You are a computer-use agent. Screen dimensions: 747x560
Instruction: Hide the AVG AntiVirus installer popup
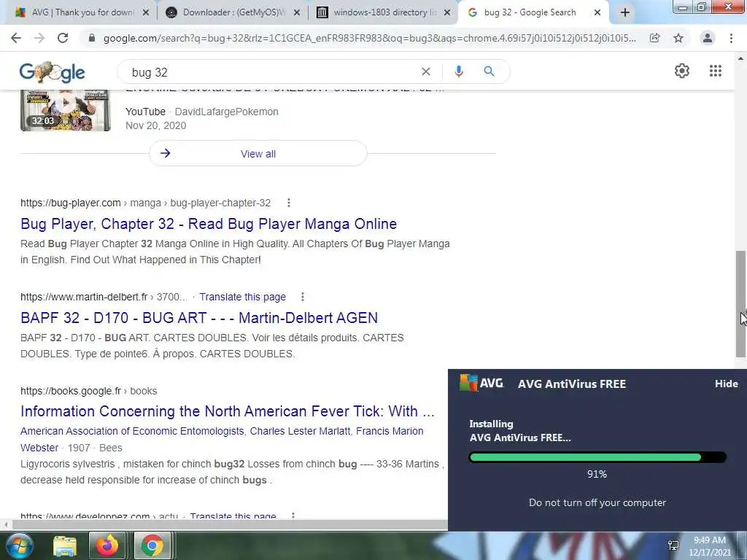tap(726, 384)
